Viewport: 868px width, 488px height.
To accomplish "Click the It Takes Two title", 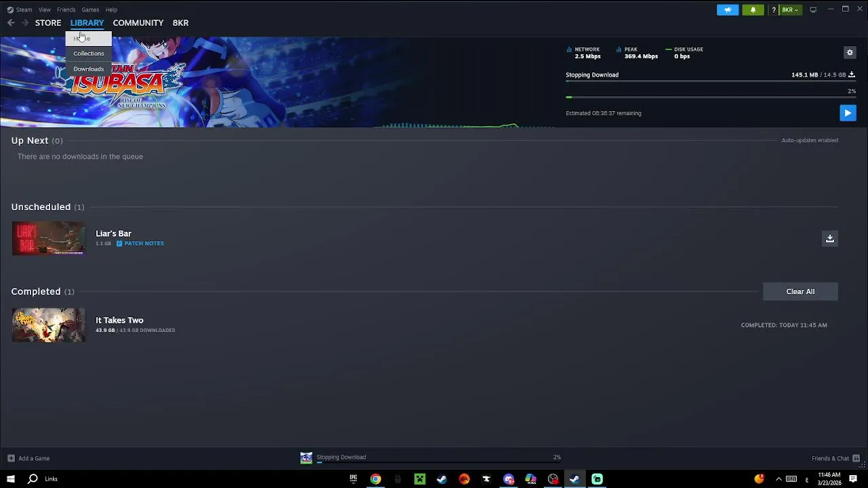I will click(x=119, y=321).
